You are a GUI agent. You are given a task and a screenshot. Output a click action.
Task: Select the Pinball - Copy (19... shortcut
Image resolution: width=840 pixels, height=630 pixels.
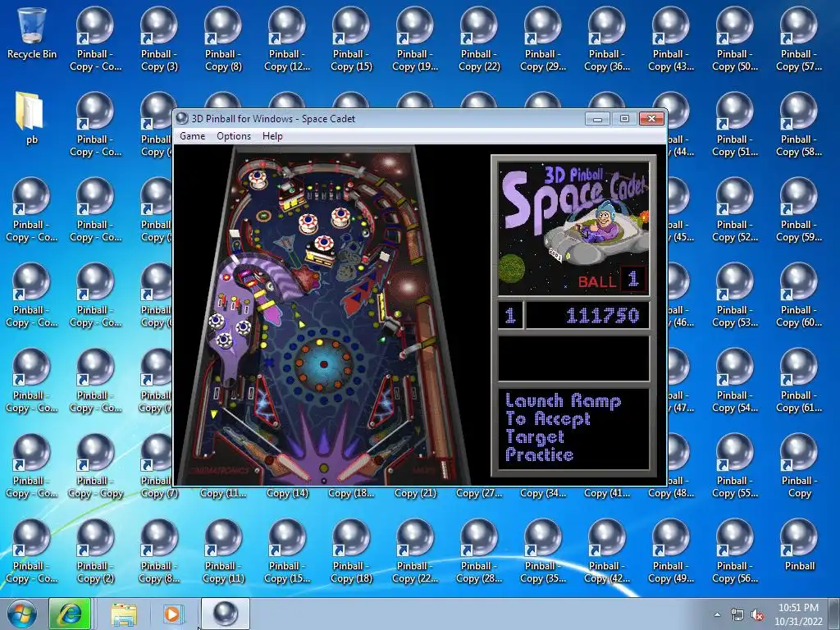pos(415,39)
